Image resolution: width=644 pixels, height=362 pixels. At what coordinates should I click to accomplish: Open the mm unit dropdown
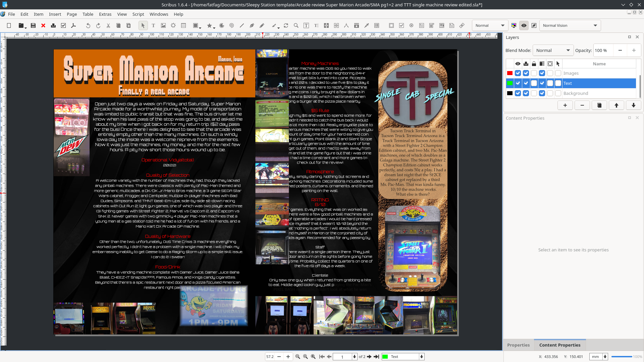pyautogui.click(x=599, y=357)
